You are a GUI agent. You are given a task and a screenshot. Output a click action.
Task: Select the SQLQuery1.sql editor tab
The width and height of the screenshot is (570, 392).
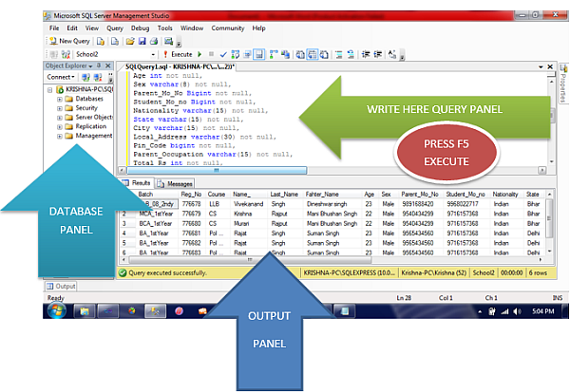[x=180, y=66]
